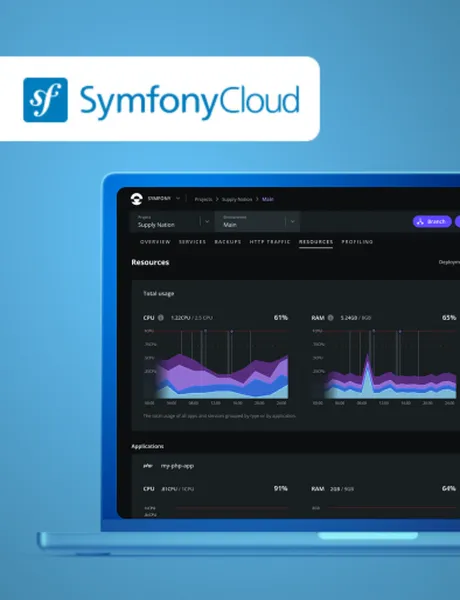Viewport: 460px width, 600px height.
Task: Switch to the HTTP Traffic tab
Action: click(270, 242)
